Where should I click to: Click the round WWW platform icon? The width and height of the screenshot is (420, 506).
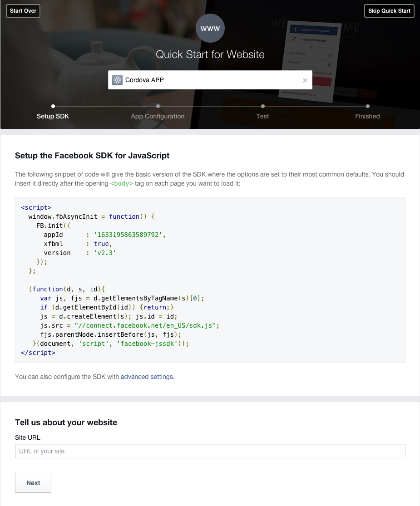click(210, 29)
